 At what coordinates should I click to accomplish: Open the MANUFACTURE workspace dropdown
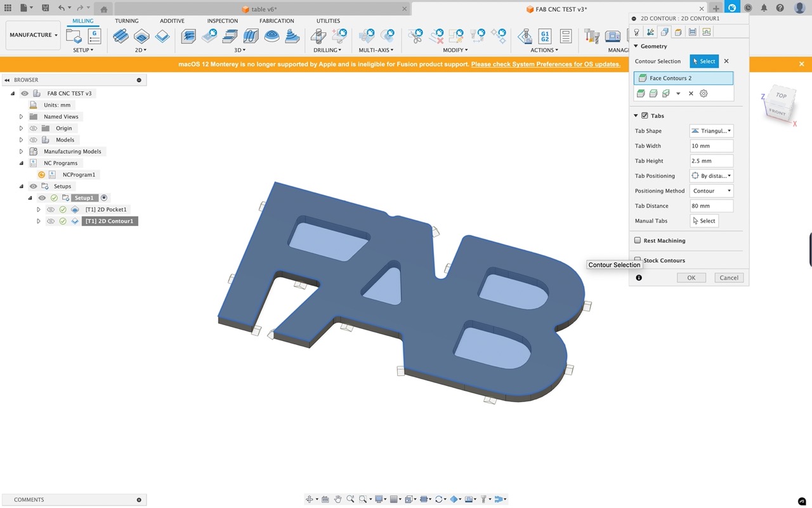(x=34, y=35)
